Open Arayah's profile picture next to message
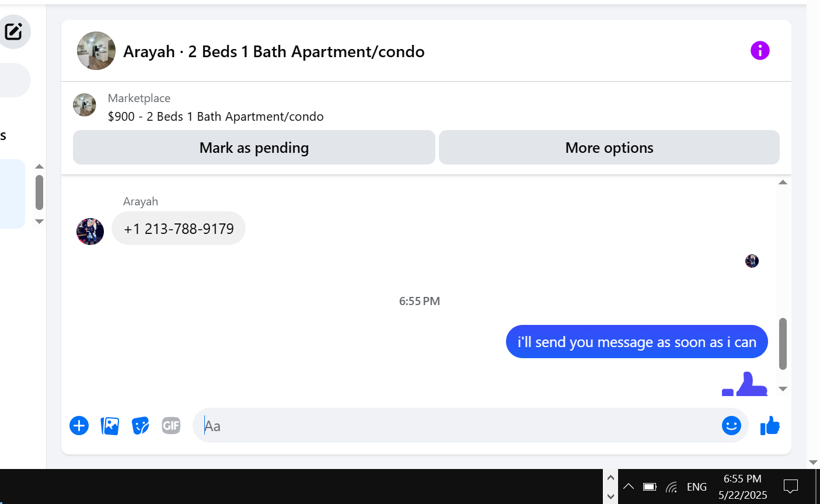Image resolution: width=820 pixels, height=504 pixels. pos(90,232)
